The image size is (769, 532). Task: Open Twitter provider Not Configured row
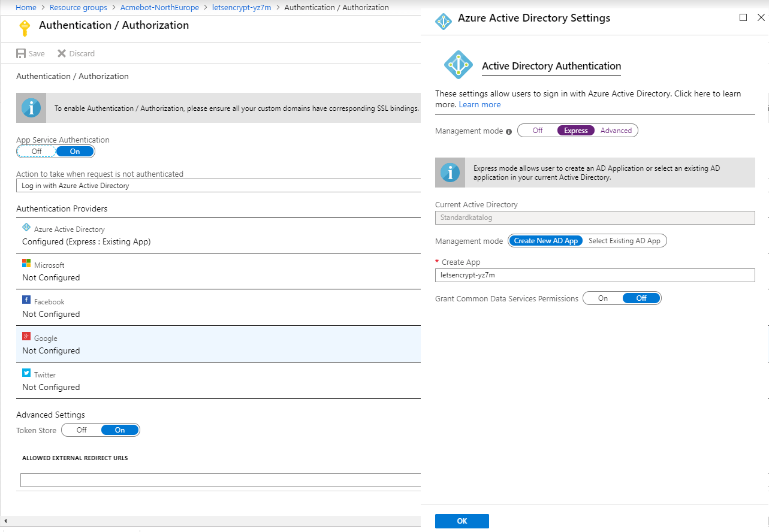[219, 381]
